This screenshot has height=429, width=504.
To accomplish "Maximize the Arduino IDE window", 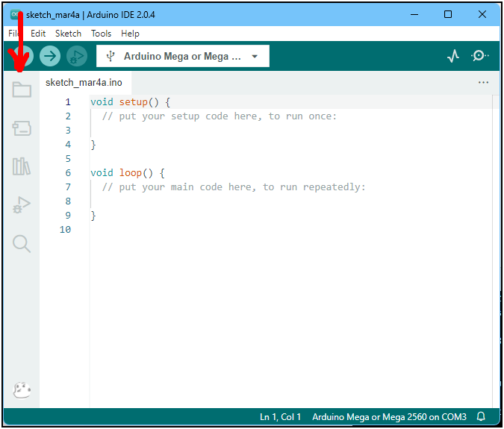I will [448, 14].
